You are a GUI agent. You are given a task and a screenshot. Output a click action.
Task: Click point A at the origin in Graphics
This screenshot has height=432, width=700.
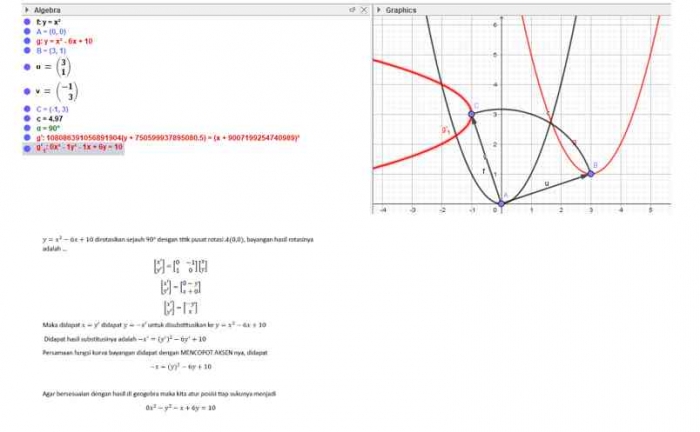501,203
